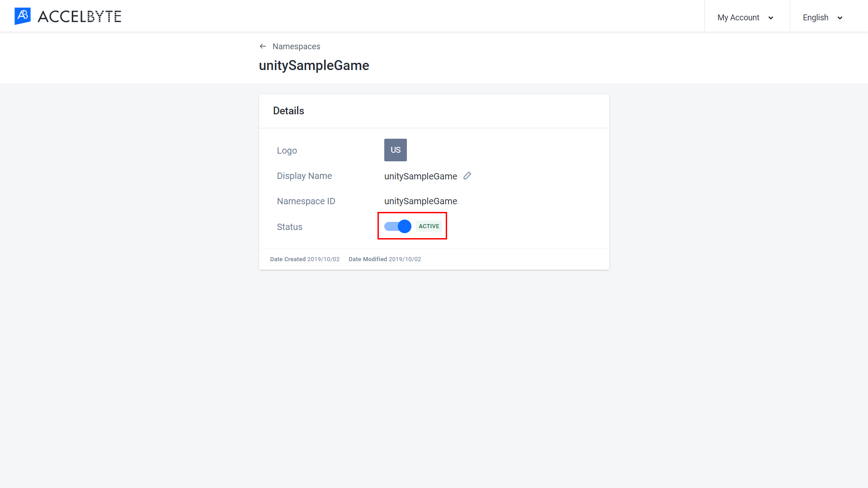Click the ACCELBYTE wordmark in header
This screenshot has width=868, height=488.
80,17
